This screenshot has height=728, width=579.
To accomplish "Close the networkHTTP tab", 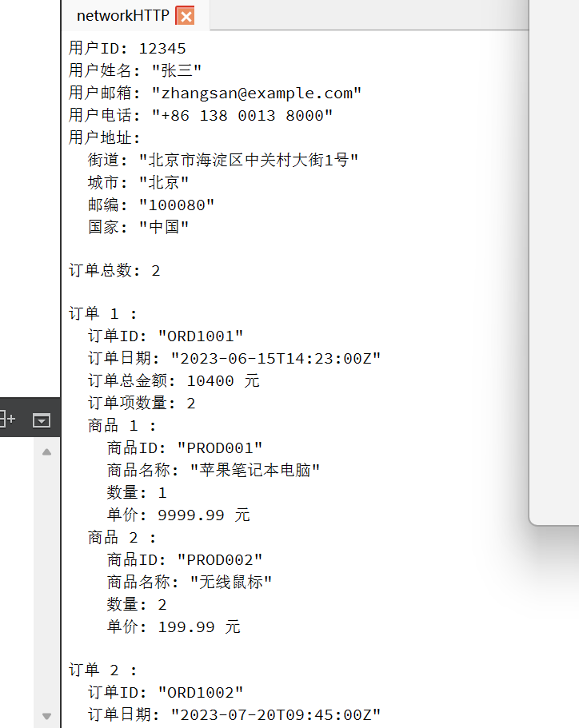I will (185, 16).
